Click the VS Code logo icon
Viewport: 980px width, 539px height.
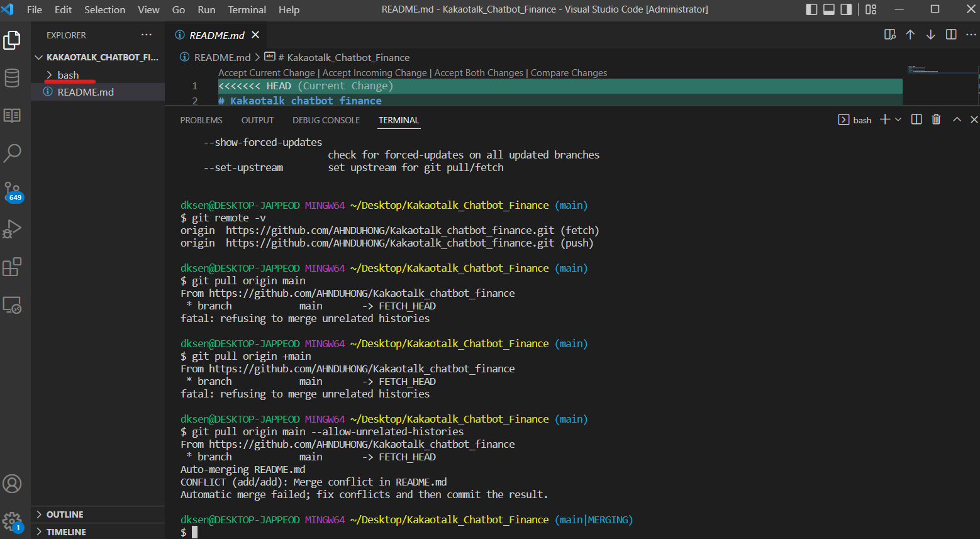point(8,9)
